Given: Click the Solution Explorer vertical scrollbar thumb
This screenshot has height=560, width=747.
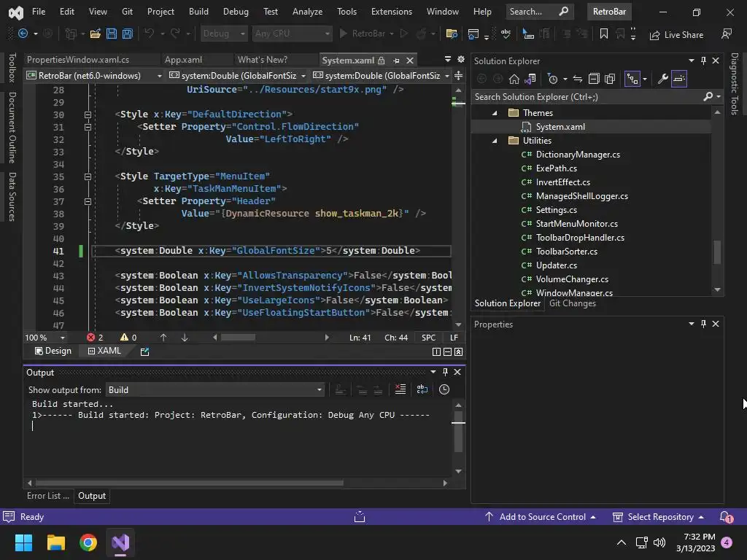Looking at the screenshot, I should [717, 252].
